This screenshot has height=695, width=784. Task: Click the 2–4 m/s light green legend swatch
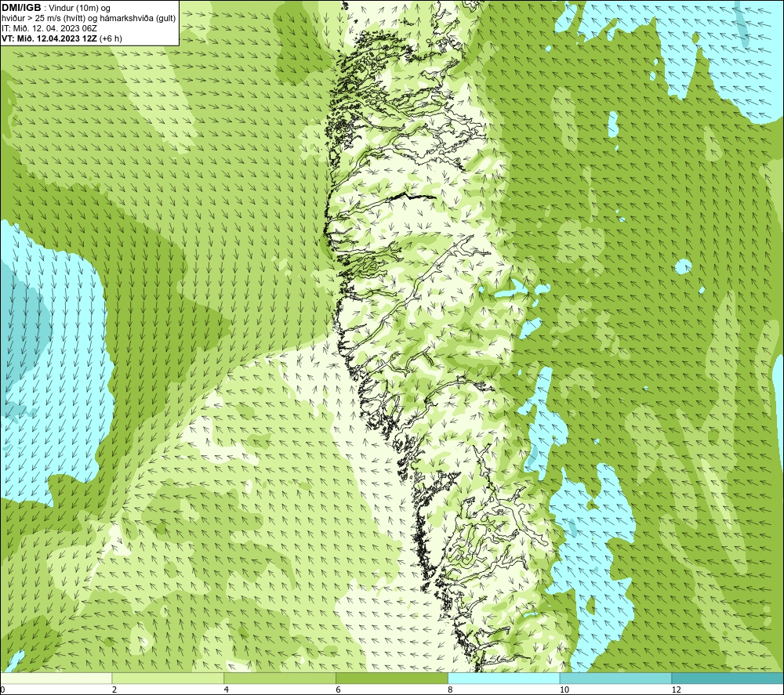(168, 679)
